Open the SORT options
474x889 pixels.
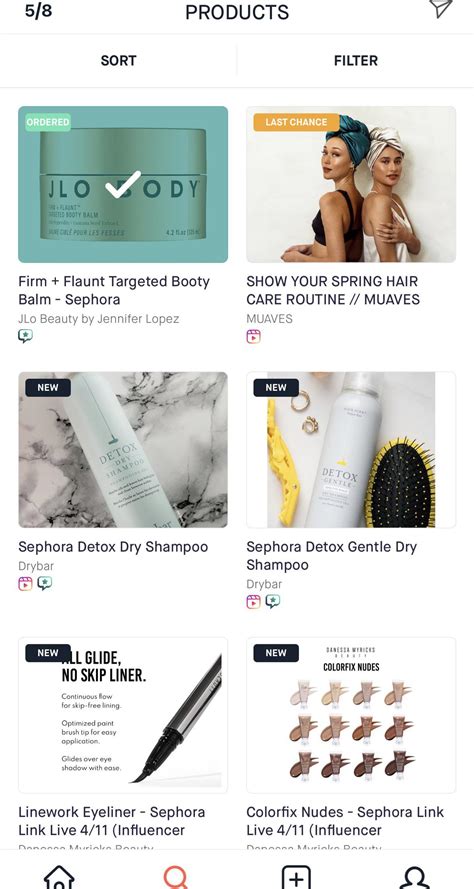118,61
